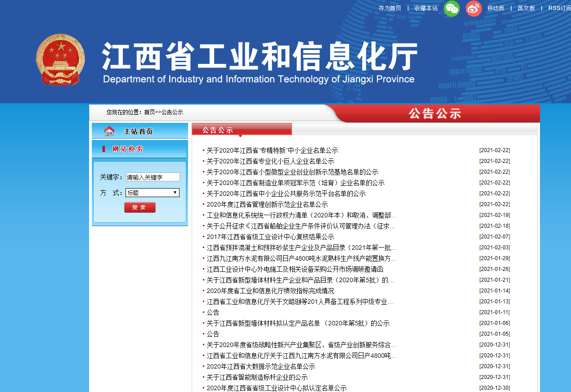Click date [2021-01-06] in list
The image size is (571, 392).
click(x=495, y=323)
